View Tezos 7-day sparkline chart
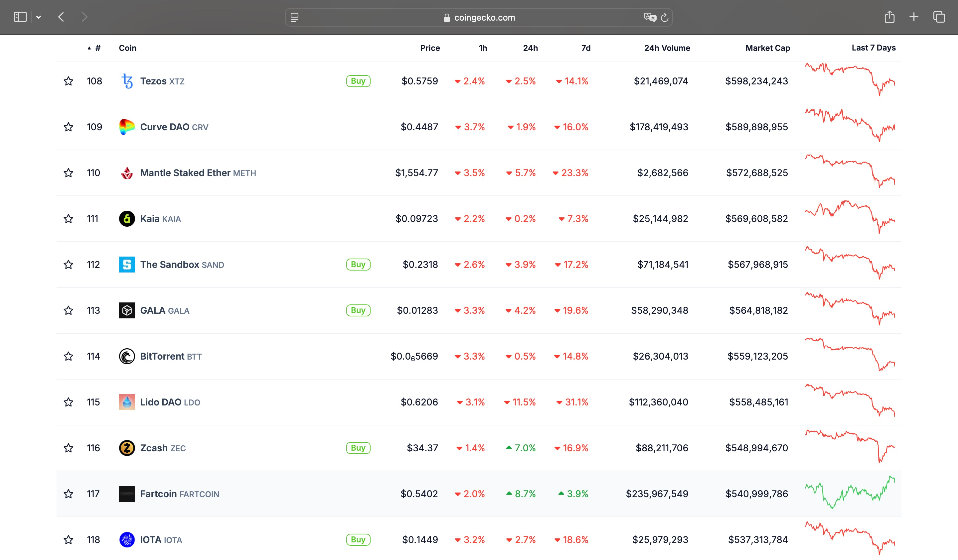Image resolution: width=958 pixels, height=560 pixels. [850, 79]
